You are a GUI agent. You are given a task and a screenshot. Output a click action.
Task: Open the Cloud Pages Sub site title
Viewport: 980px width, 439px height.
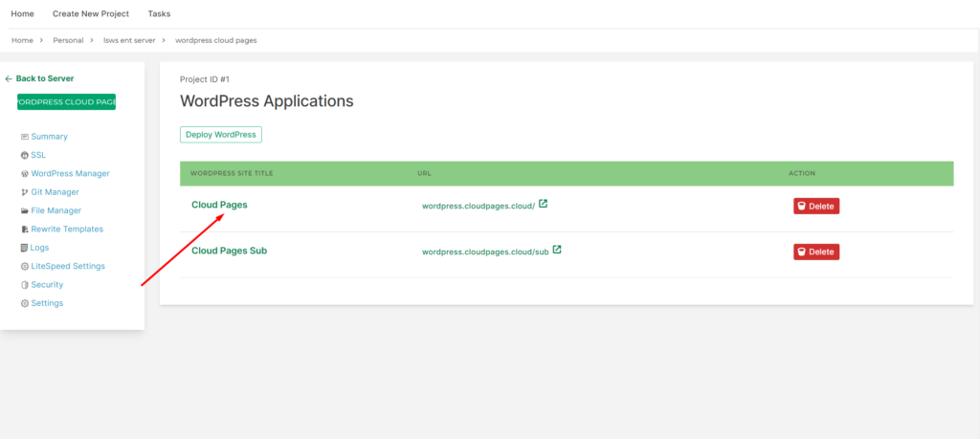tap(229, 251)
